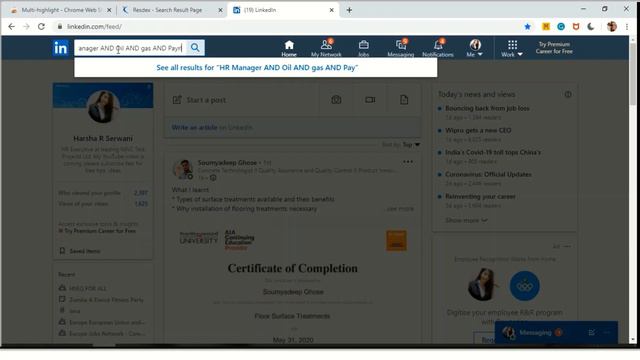Open a new browser tab
The width and height of the screenshot is (640, 360).
click(349, 10)
